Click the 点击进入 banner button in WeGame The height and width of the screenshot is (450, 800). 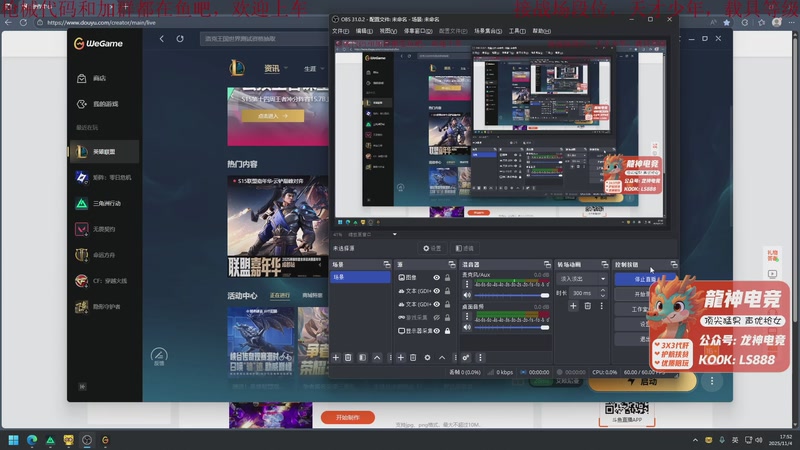273,116
